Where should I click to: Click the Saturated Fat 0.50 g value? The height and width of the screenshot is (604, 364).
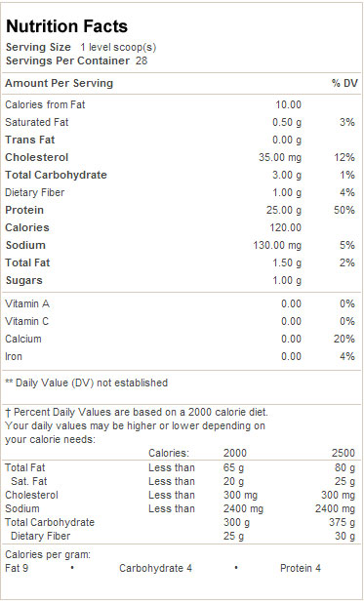point(287,123)
